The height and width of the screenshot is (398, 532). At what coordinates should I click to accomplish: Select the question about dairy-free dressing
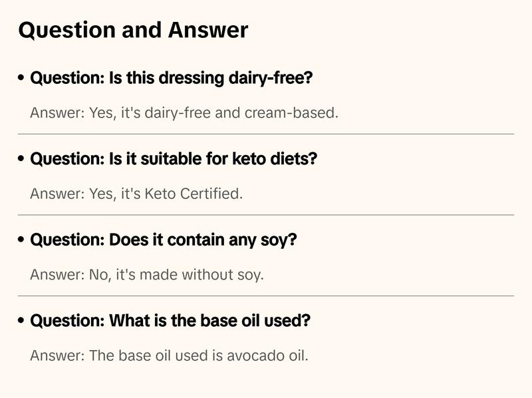pos(172,78)
